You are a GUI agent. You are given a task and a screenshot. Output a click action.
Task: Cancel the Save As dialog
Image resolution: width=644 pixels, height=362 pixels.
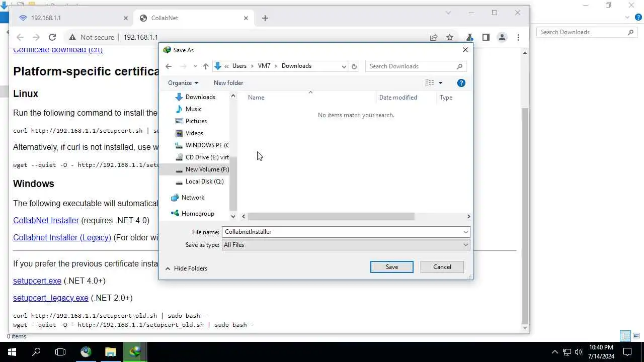[x=442, y=267]
